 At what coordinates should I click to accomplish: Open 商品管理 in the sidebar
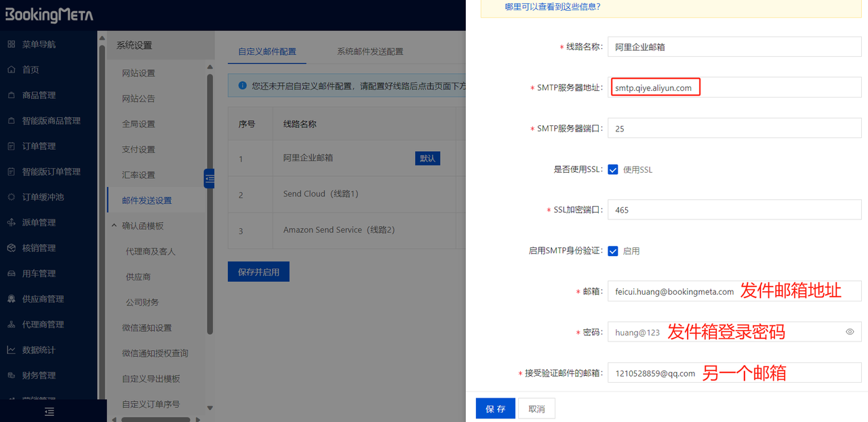(x=40, y=95)
